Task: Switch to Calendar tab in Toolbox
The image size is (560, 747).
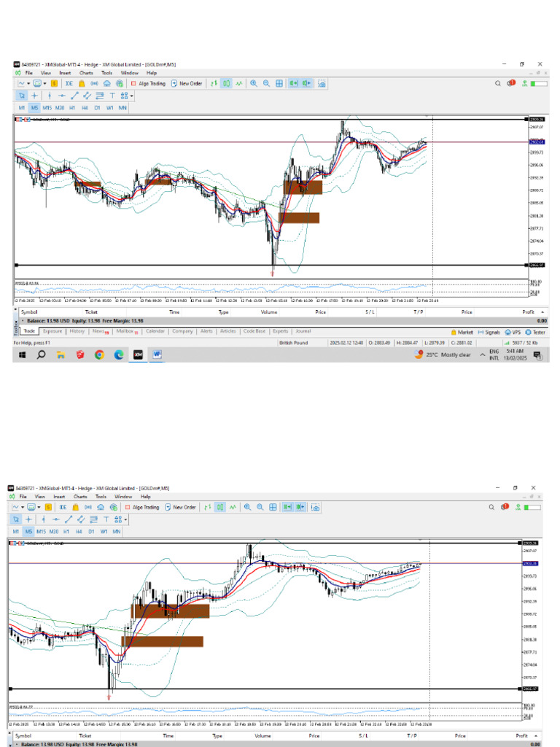Action: [x=155, y=331]
